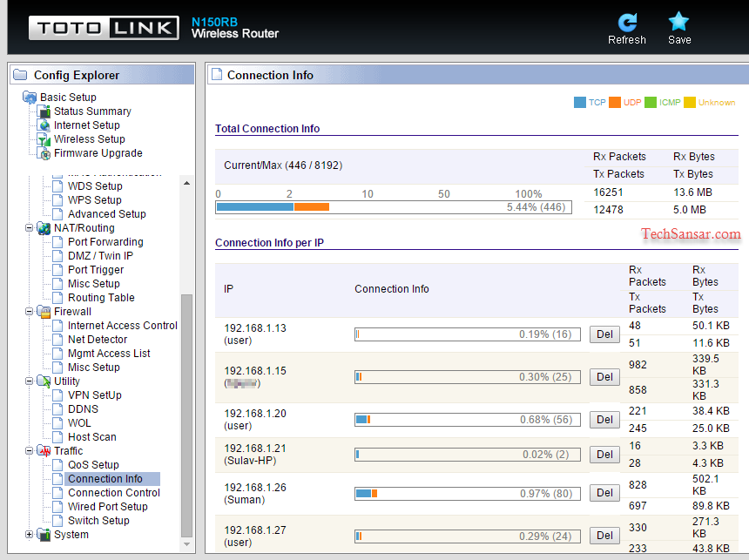Click the blue TCP legend swatch
The width and height of the screenshot is (749, 560).
[579, 102]
